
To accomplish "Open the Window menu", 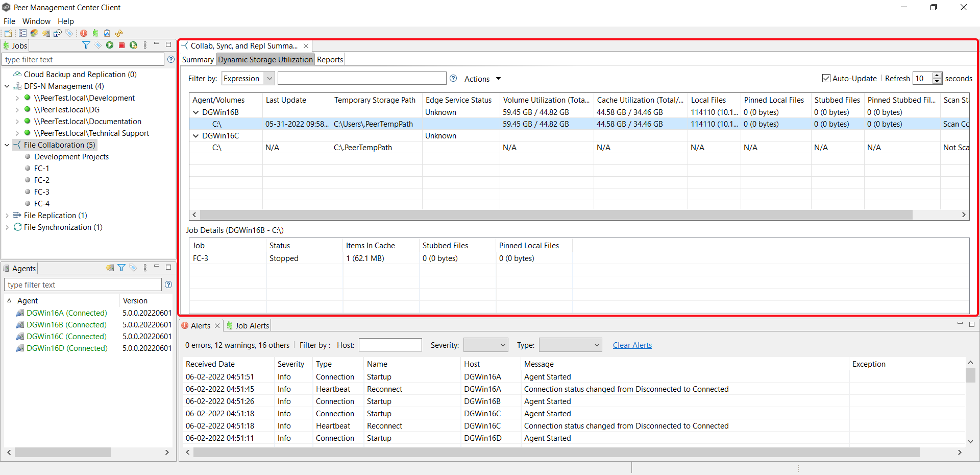I will pyautogui.click(x=36, y=21).
